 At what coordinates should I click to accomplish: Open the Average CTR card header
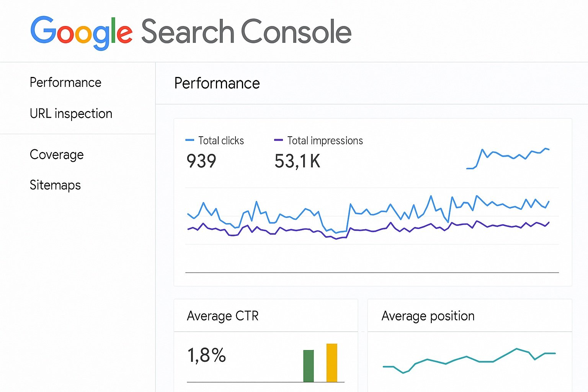pyautogui.click(x=223, y=316)
